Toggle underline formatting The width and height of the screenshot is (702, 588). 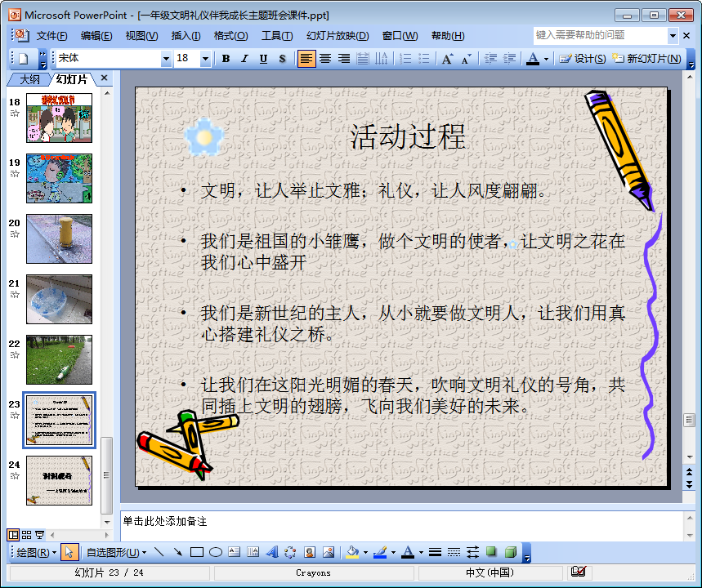(x=263, y=59)
